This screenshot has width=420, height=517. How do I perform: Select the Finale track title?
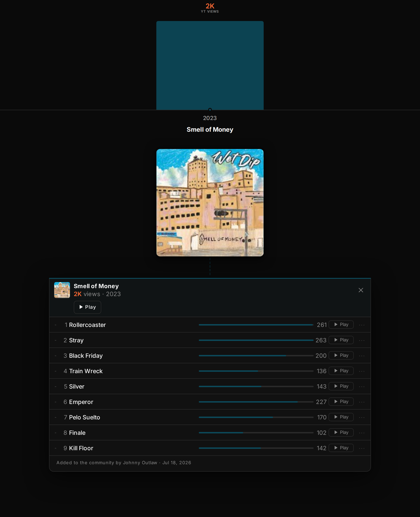[x=77, y=433]
